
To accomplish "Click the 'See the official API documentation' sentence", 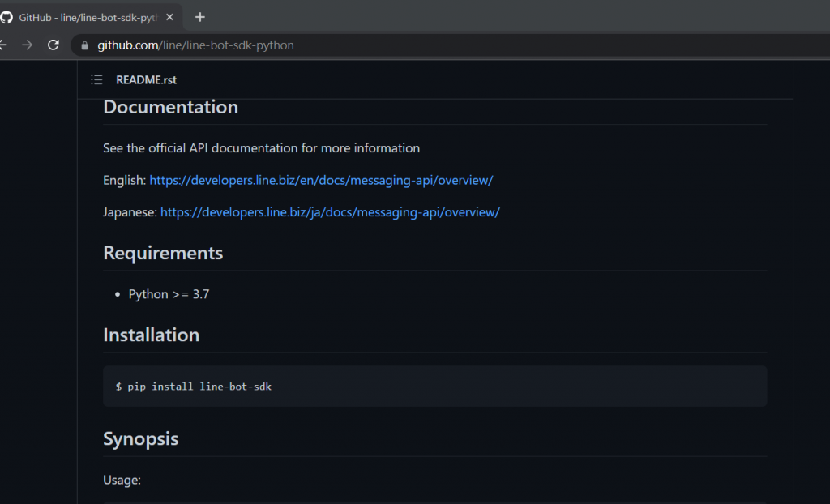I will click(x=262, y=148).
